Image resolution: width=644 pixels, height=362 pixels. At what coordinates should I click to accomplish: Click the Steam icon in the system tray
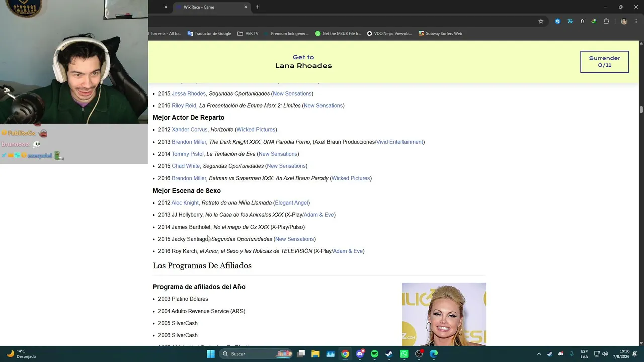(x=550, y=354)
